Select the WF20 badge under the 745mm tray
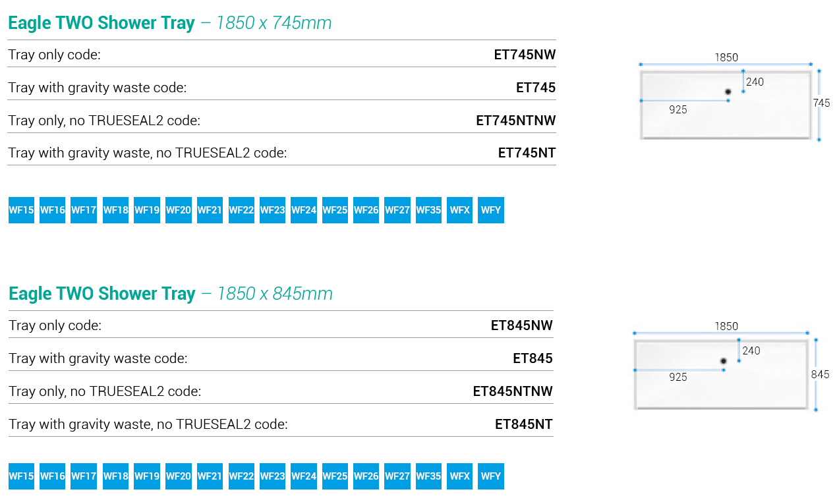 point(178,210)
